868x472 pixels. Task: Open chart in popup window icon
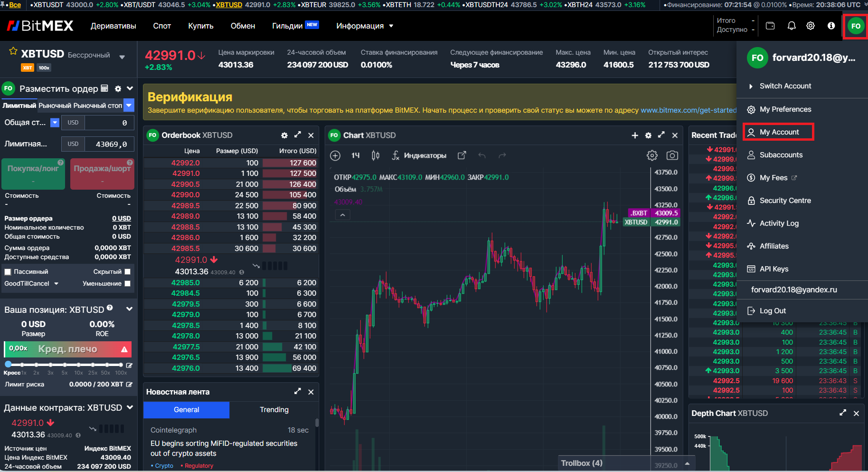pos(462,155)
